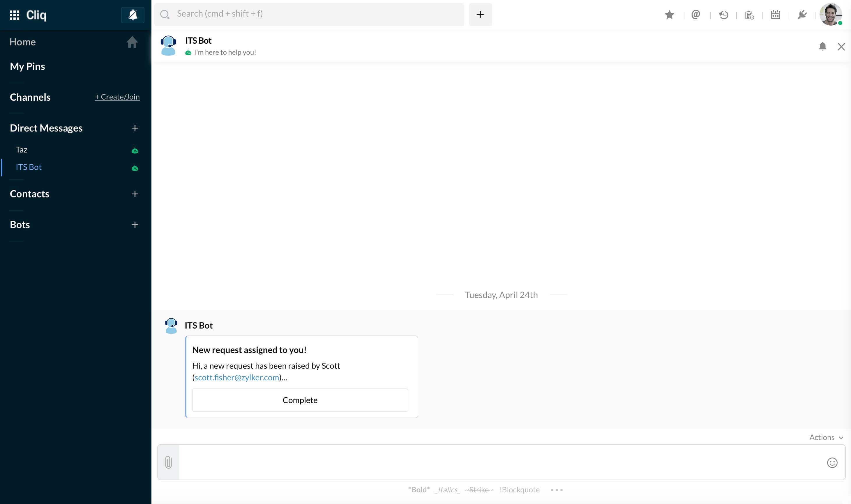Open Contacts section heading

pos(30,194)
